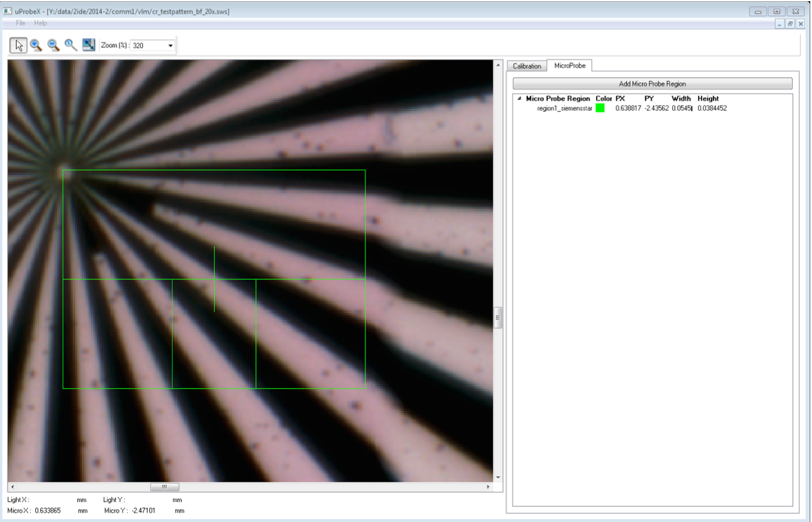Click the PY column header
Screen dimensions: 812x522
point(649,99)
